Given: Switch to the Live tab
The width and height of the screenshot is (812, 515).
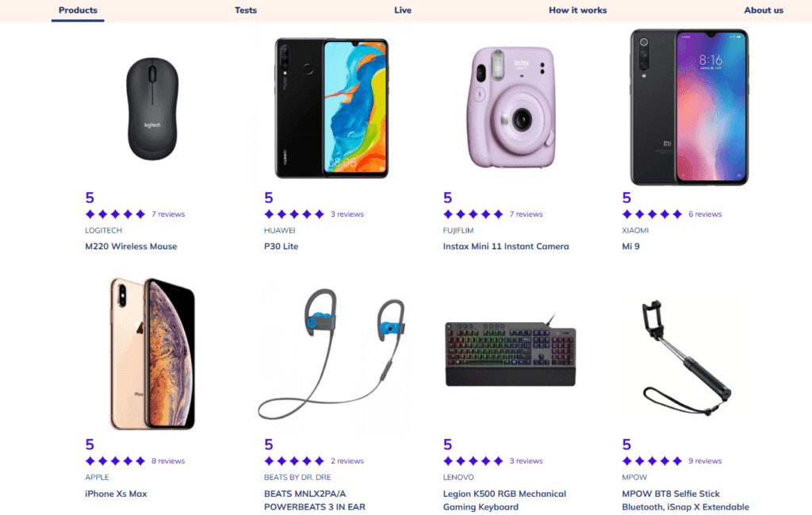Looking at the screenshot, I should (403, 10).
